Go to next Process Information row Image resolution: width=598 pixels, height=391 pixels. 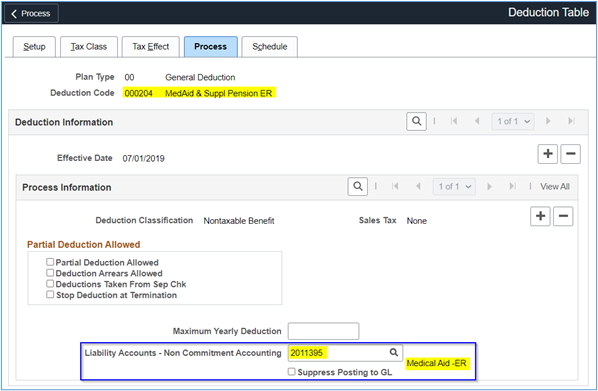point(489,187)
